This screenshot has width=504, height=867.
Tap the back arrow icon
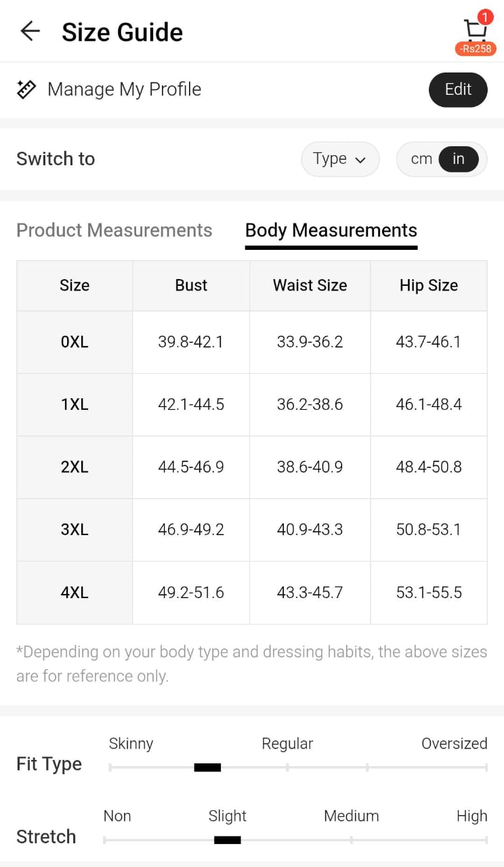pyautogui.click(x=30, y=31)
